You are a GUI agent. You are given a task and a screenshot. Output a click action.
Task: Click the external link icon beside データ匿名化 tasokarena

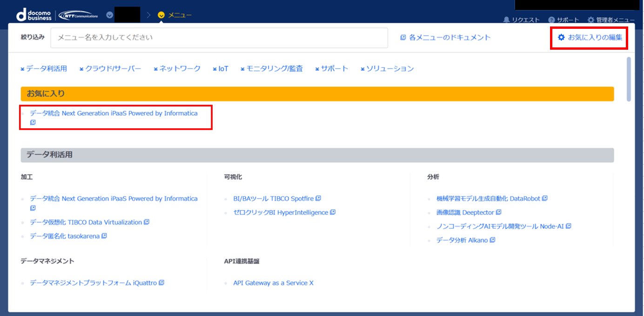(x=105, y=236)
